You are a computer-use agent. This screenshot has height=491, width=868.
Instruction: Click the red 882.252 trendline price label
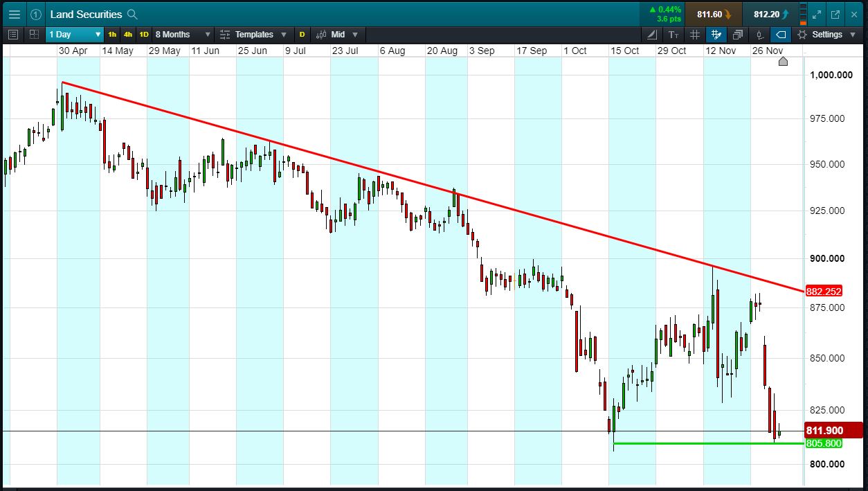click(x=823, y=292)
